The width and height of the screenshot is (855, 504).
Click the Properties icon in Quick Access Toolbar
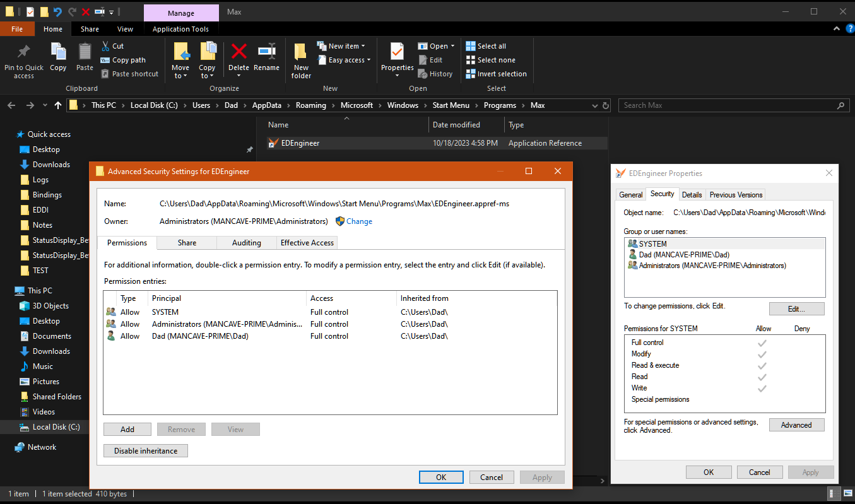(30, 12)
